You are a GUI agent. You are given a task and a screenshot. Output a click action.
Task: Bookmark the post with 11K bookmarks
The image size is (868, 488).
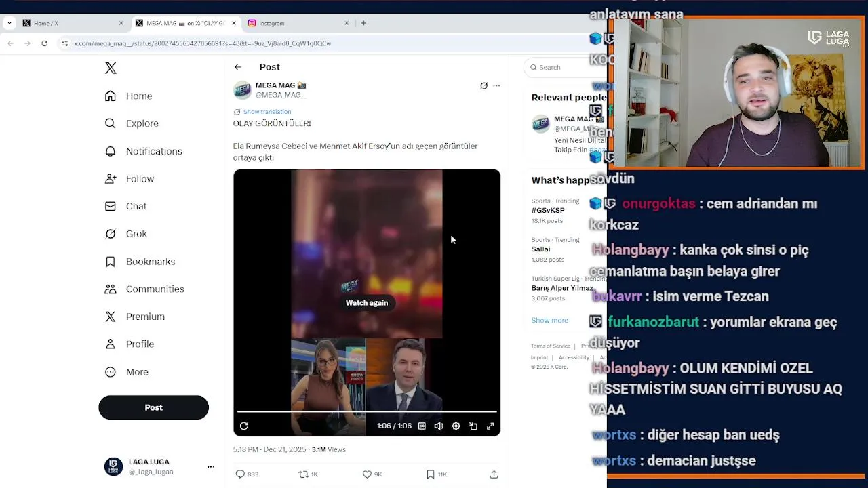[x=437, y=474]
